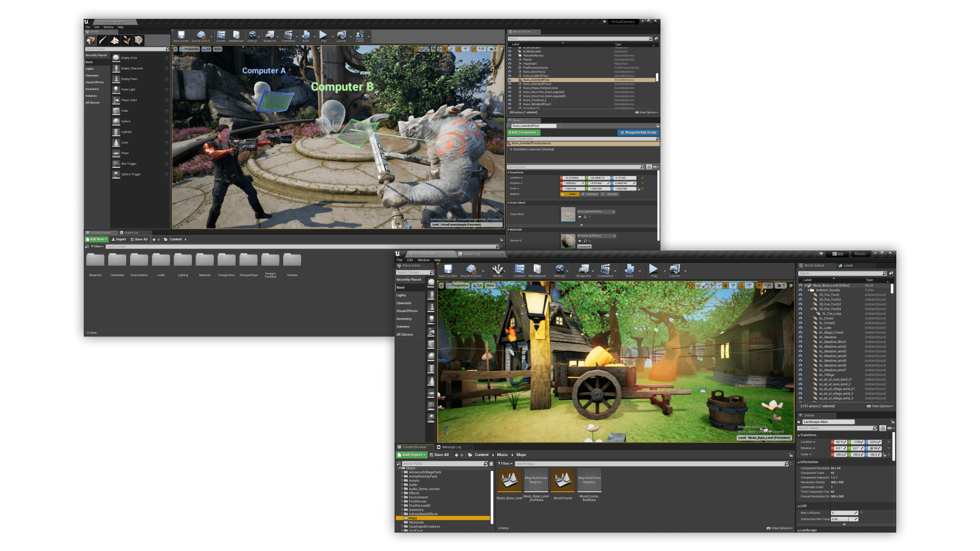Click Content in the Music window toolbar

click(519, 270)
